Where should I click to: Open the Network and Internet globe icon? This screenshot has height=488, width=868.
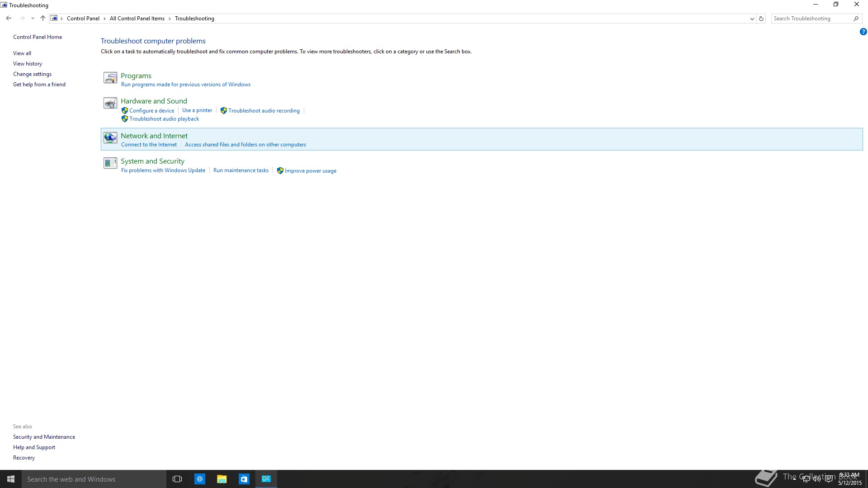pyautogui.click(x=110, y=138)
